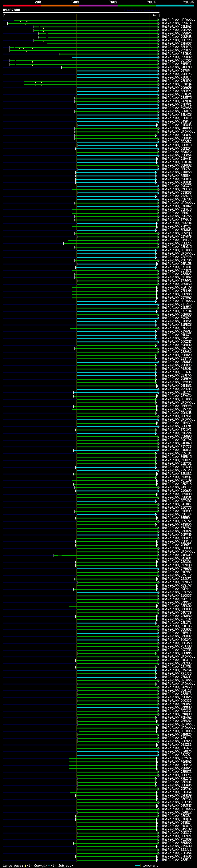Select hit label UniRef100_P52877

pyautogui.click(x=177, y=50)
